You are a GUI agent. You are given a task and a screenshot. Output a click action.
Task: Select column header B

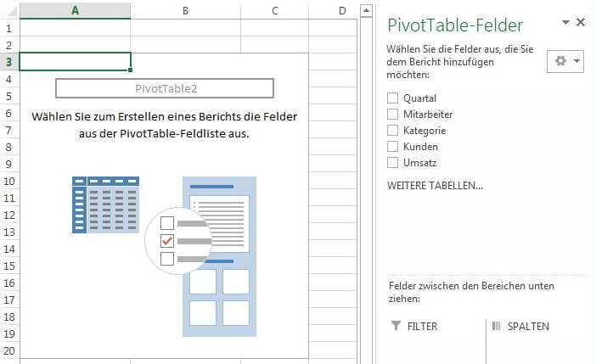pos(185,11)
